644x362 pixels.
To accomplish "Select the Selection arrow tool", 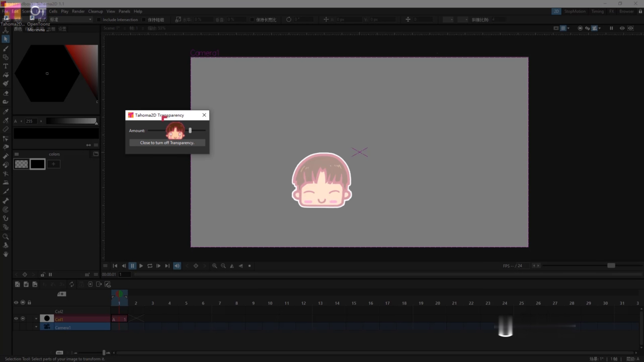I will click(6, 39).
